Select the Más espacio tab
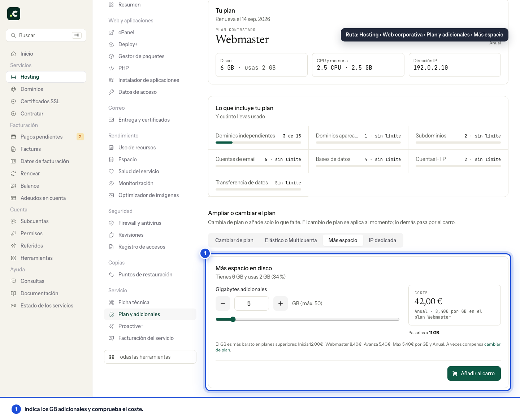This screenshot has height=420, width=520. pyautogui.click(x=343, y=240)
